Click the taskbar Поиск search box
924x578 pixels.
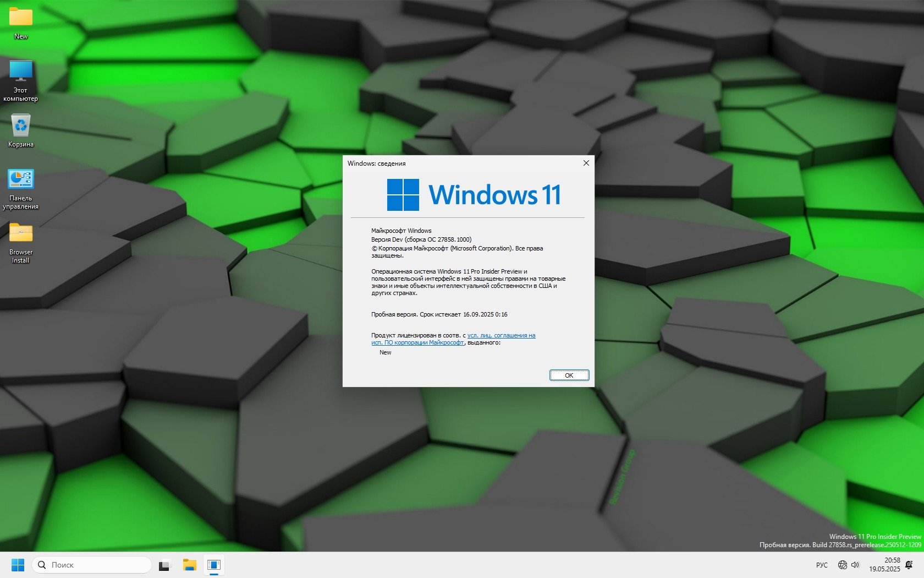92,565
